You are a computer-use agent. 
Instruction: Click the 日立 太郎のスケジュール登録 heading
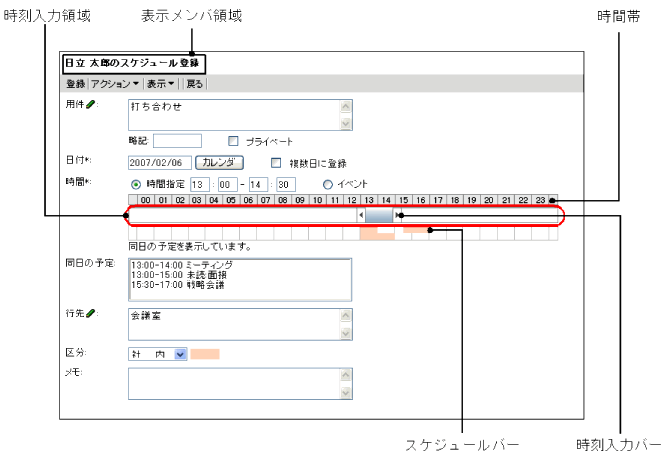pos(132,63)
